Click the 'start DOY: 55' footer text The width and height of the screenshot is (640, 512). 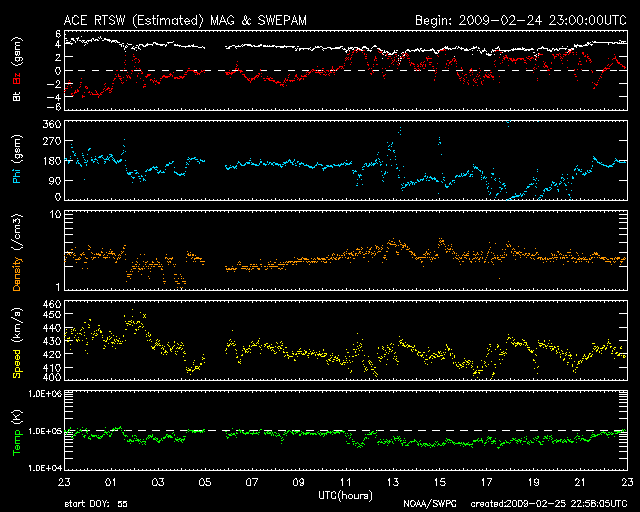[96, 504]
